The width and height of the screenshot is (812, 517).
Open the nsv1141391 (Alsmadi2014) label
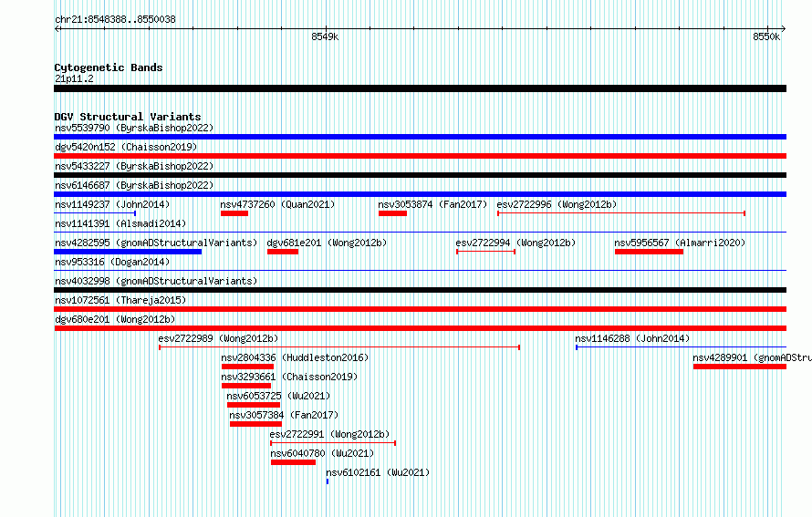coord(120,223)
